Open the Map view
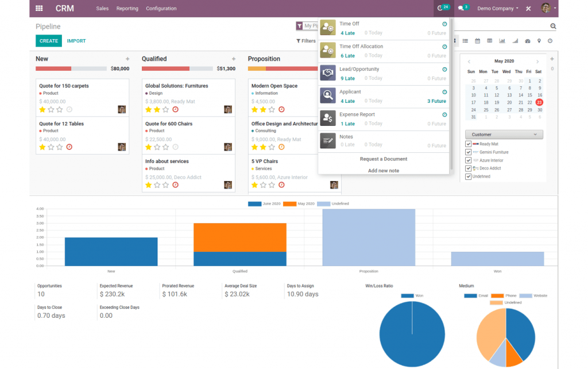Image resolution: width=588 pixels, height=369 pixels. [539, 41]
